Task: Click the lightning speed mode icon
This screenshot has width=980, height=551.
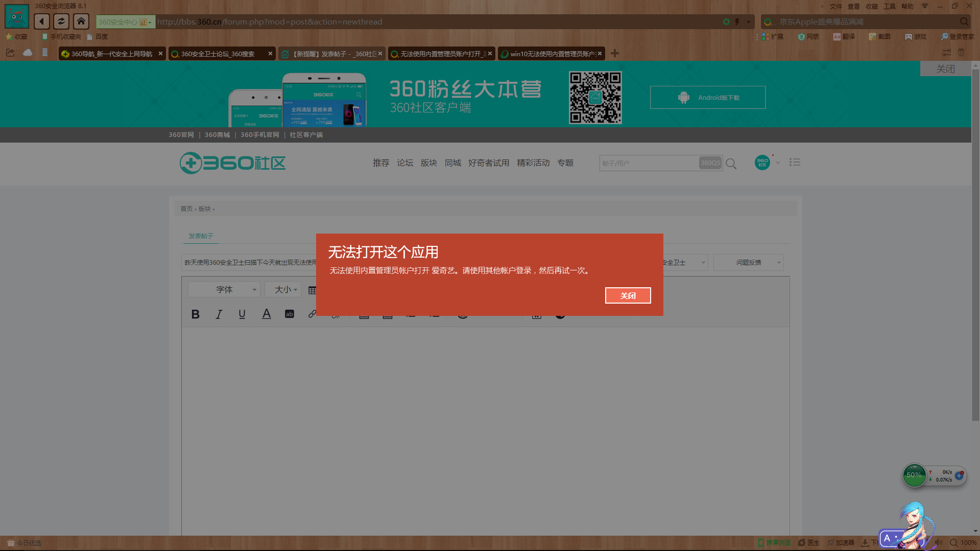Action: click(x=737, y=21)
